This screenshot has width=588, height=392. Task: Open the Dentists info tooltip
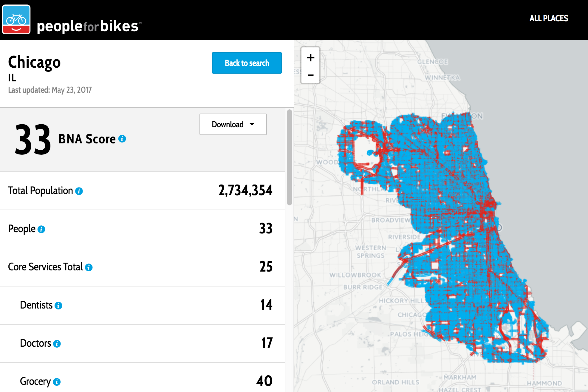coord(58,306)
